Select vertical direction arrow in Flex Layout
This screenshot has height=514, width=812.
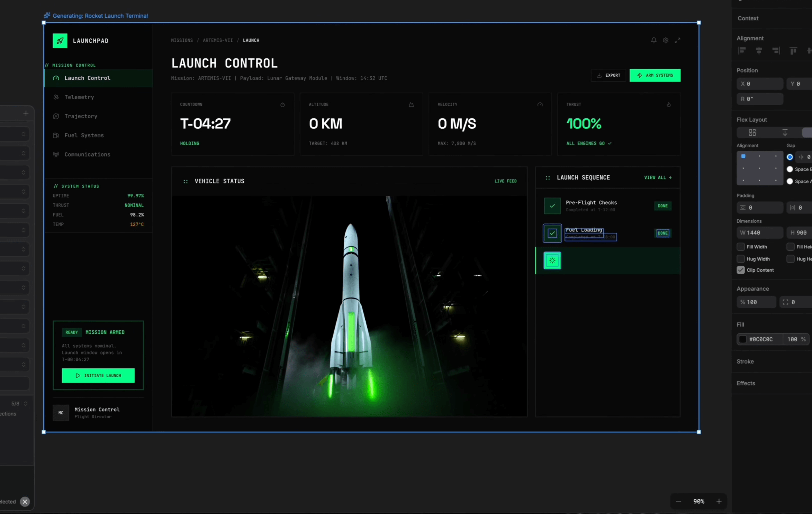785,132
